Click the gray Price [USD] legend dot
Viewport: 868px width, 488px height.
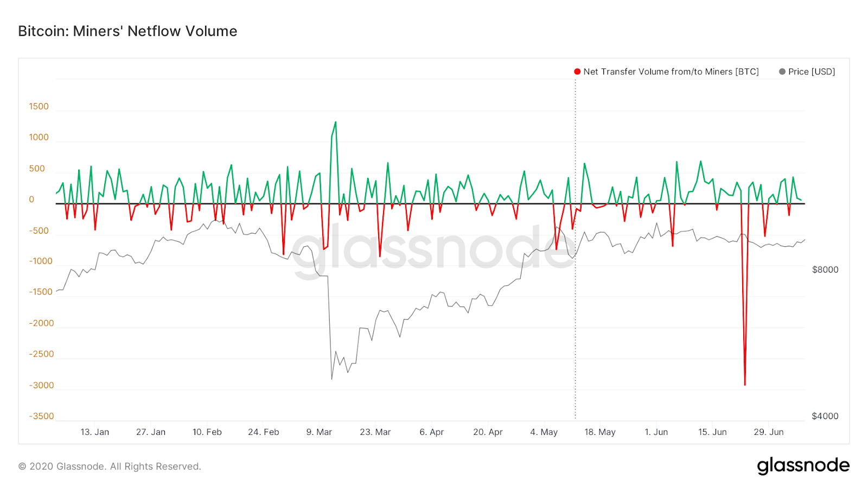[782, 71]
